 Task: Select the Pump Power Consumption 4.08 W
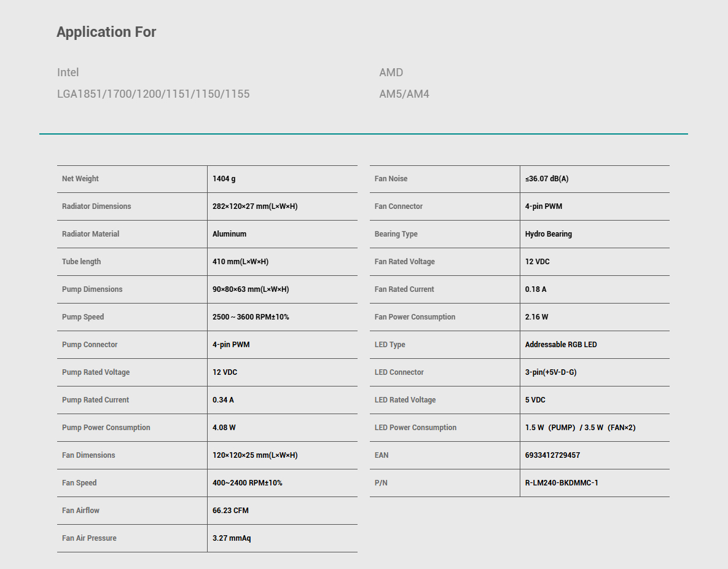[x=224, y=427]
